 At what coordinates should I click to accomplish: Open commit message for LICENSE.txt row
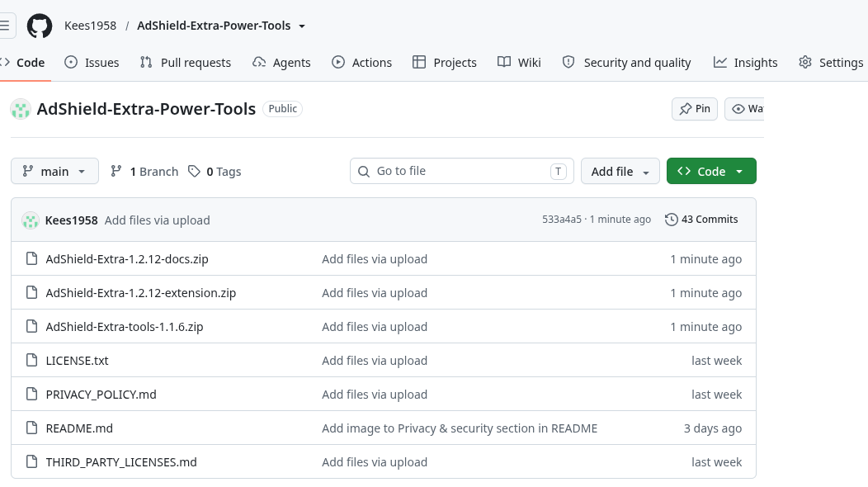[x=375, y=361]
